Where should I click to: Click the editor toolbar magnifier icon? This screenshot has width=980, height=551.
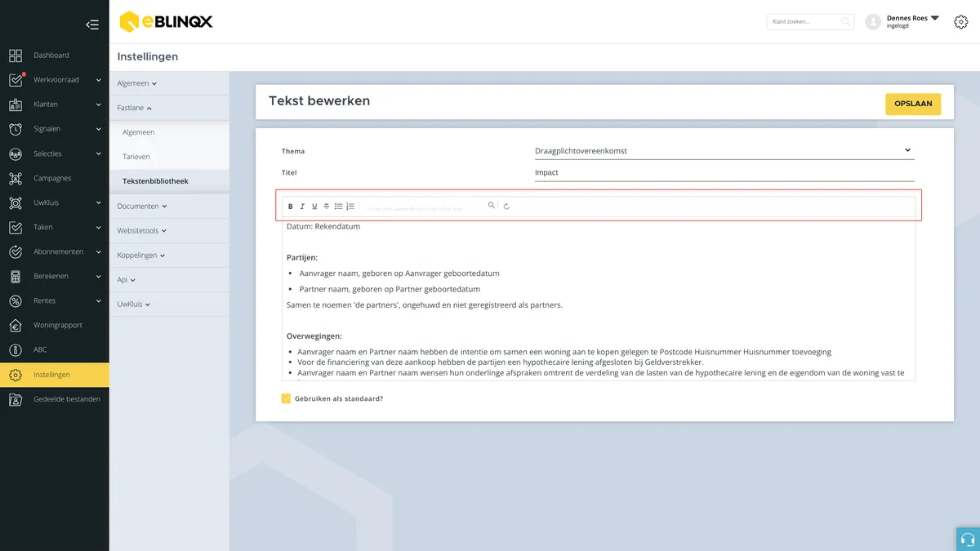click(x=492, y=206)
